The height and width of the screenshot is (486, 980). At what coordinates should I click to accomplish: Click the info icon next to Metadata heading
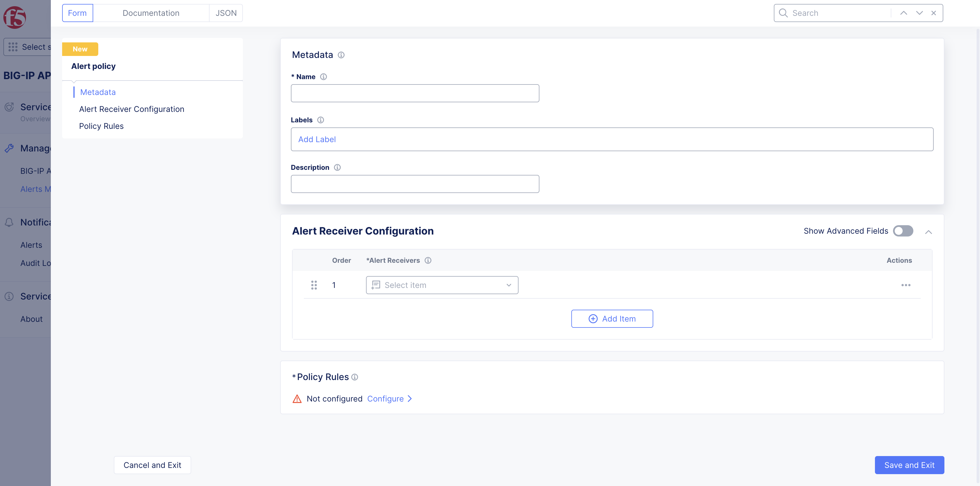[341, 55]
